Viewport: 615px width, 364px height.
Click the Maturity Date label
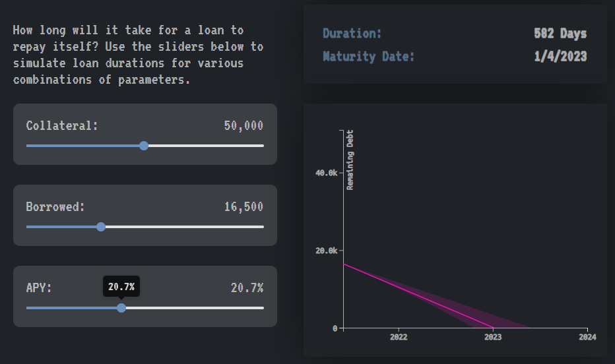pyautogui.click(x=369, y=57)
